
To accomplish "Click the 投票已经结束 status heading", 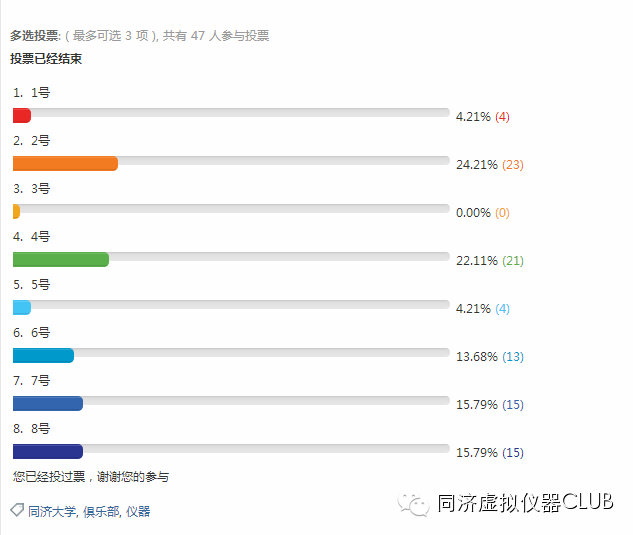I will tap(46, 59).
